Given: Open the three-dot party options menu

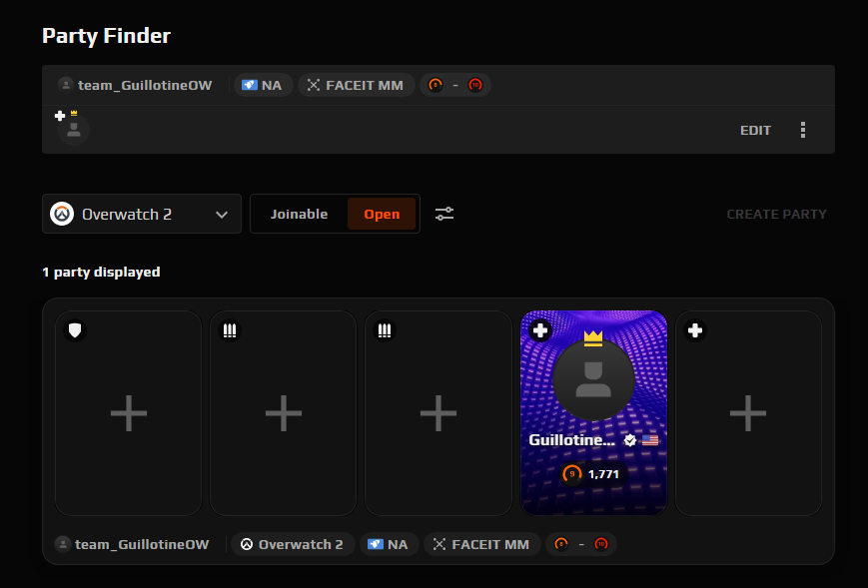Looking at the screenshot, I should click(x=803, y=130).
